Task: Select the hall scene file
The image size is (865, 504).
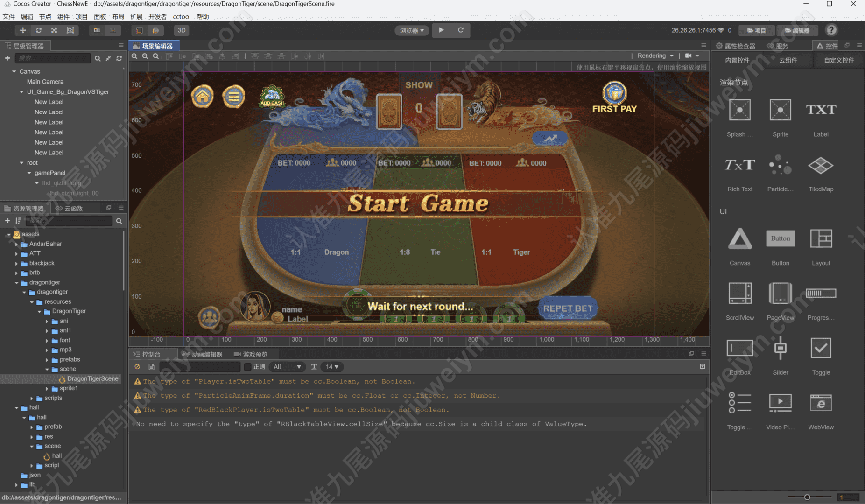Action: tap(53, 456)
